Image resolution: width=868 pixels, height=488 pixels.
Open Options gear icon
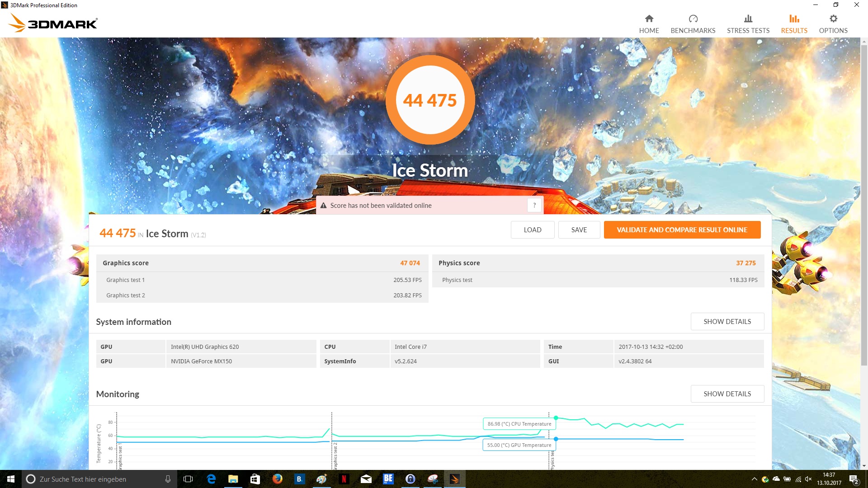[x=833, y=19]
